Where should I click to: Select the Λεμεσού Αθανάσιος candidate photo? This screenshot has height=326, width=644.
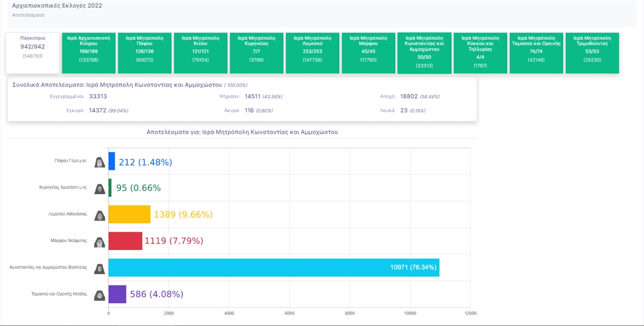tap(99, 214)
